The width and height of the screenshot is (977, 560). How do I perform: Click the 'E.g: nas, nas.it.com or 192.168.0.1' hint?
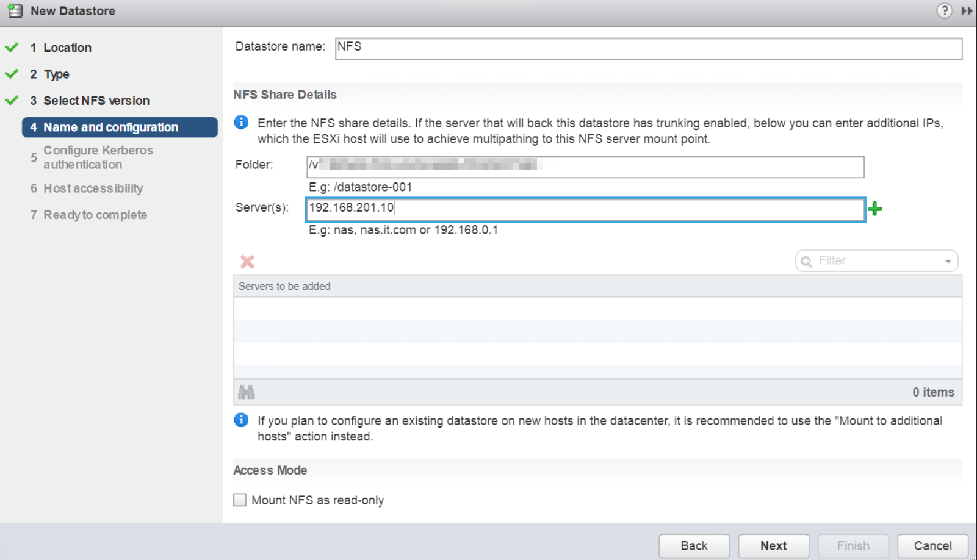tap(403, 230)
